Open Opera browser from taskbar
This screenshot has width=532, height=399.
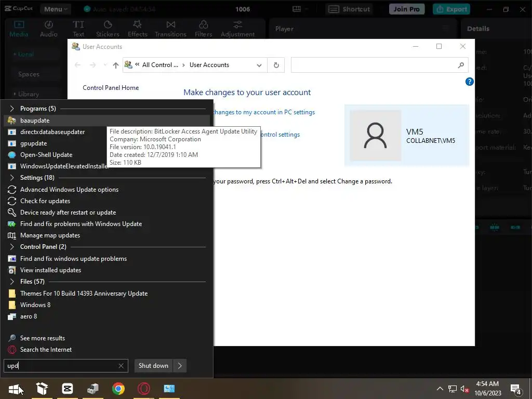tap(144, 389)
